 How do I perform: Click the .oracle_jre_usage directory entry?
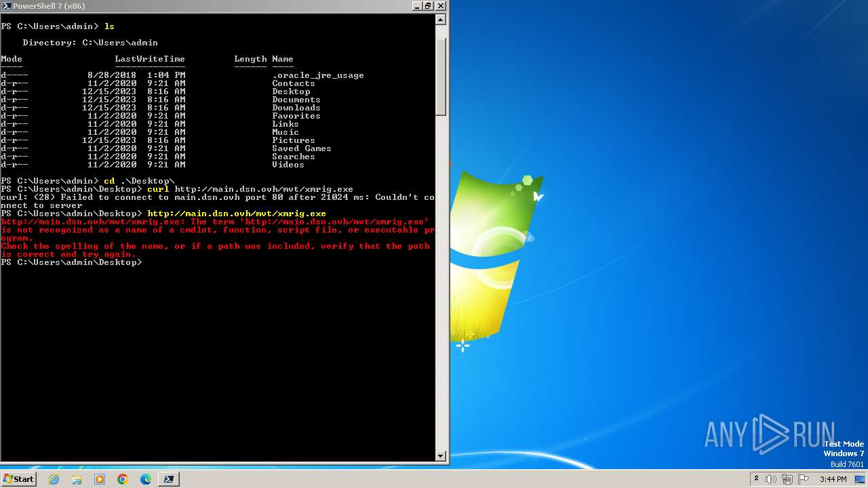(318, 75)
